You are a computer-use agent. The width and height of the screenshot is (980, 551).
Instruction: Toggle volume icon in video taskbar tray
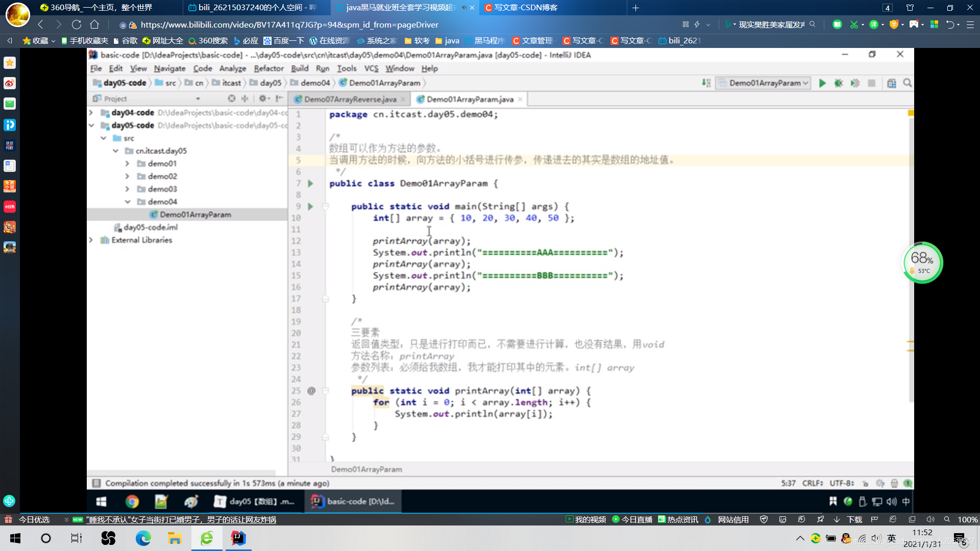click(x=891, y=502)
